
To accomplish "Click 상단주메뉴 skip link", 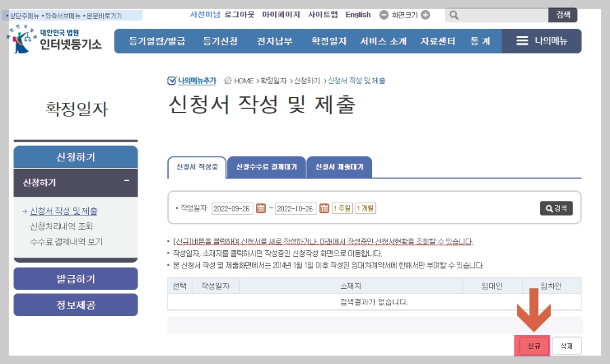I will coord(24,16).
